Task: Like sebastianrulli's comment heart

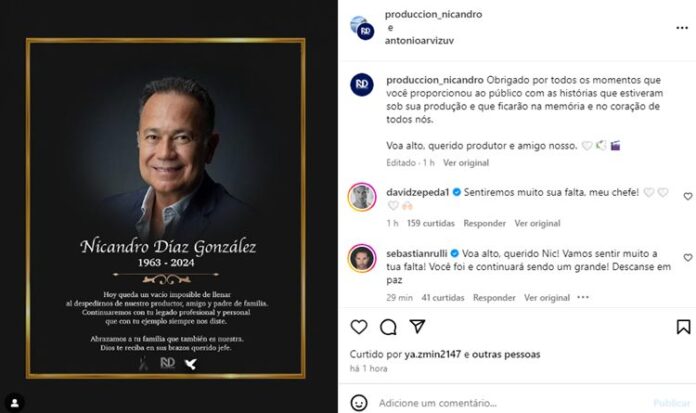Action: click(688, 257)
